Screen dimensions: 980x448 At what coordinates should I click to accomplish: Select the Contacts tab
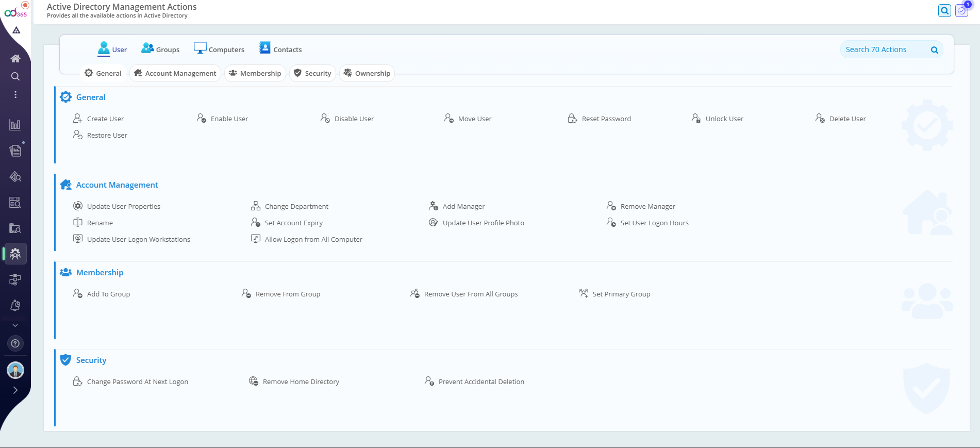(280, 49)
